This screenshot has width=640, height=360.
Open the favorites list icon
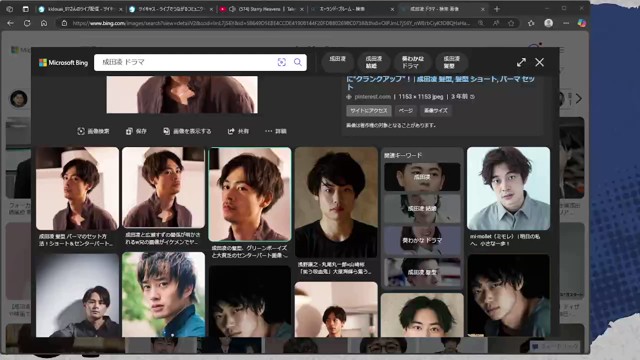pos(531,23)
